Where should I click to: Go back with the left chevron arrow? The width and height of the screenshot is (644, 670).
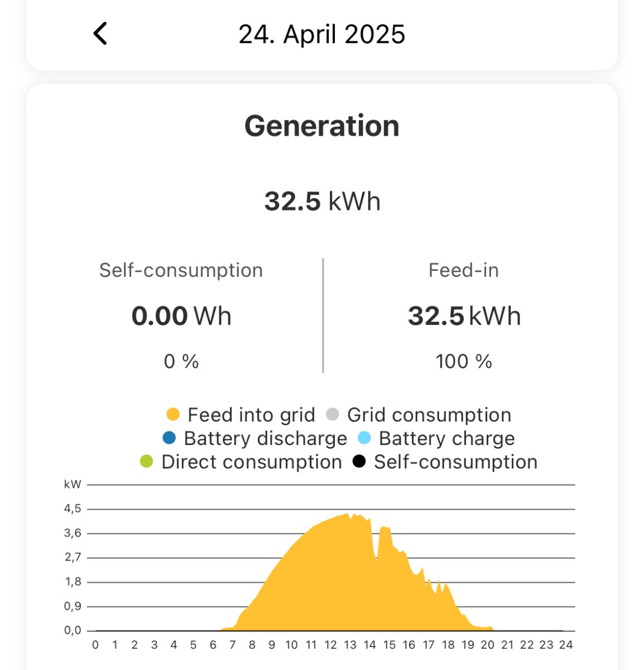(x=100, y=33)
